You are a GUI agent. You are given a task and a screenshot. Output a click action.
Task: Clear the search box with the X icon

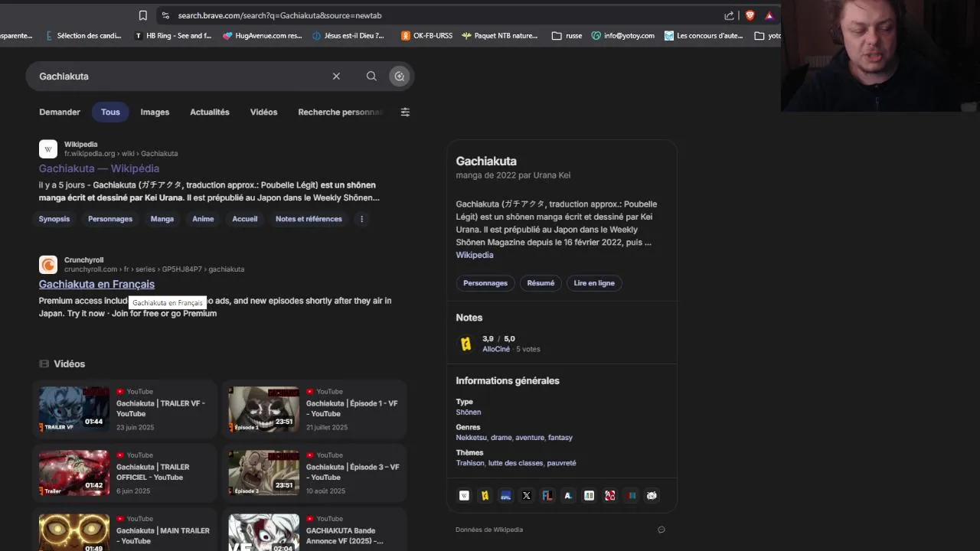[x=336, y=76]
